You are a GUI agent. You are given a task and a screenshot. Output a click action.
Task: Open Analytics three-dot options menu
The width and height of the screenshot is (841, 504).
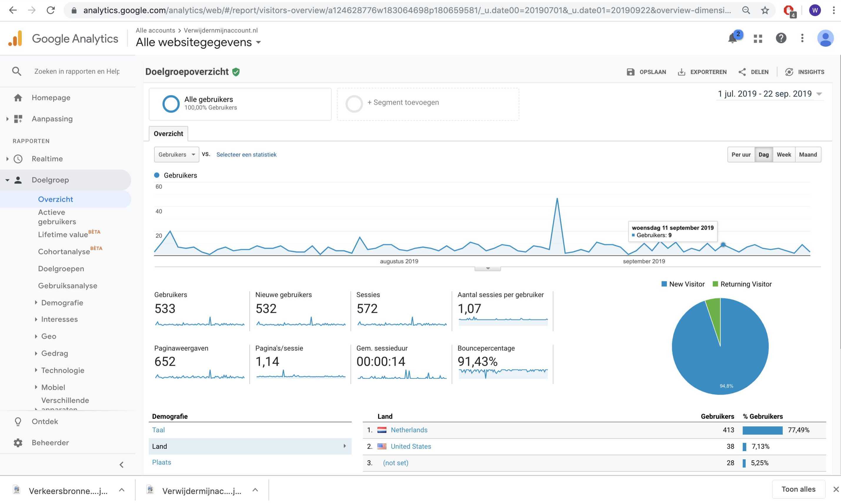802,38
